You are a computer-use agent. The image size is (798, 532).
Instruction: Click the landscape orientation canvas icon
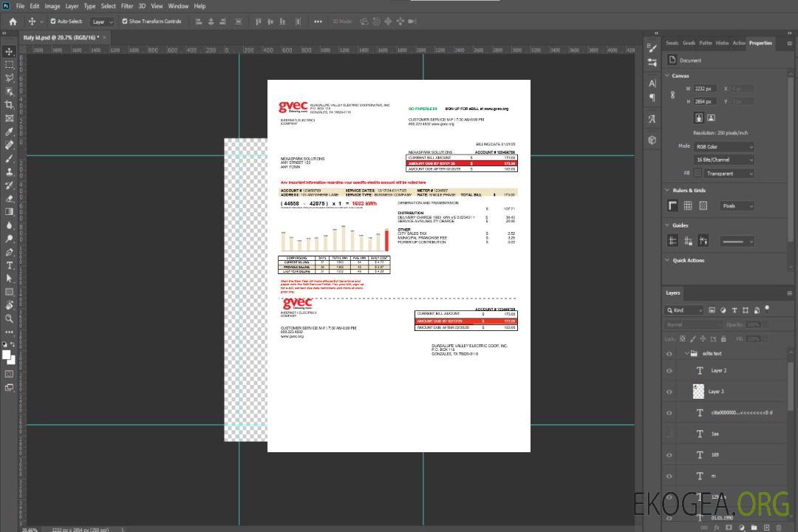pyautogui.click(x=711, y=117)
